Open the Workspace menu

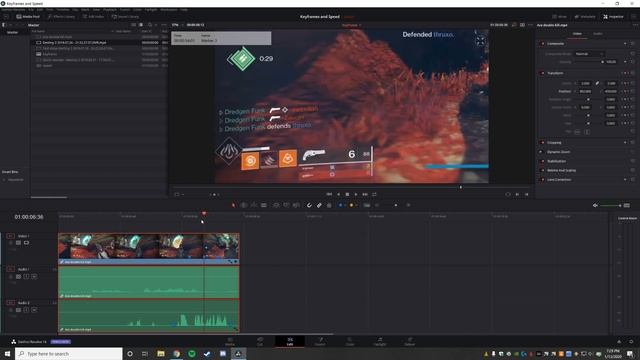(168, 9)
